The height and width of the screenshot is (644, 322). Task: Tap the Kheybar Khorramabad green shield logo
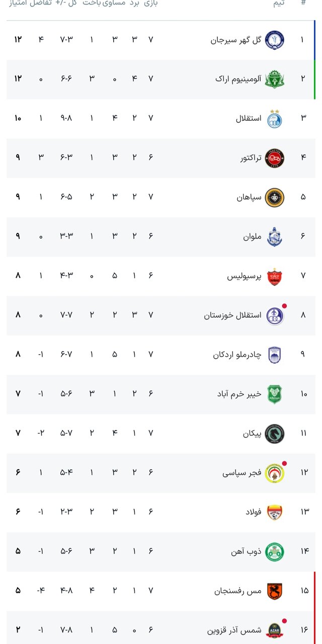pos(274,394)
